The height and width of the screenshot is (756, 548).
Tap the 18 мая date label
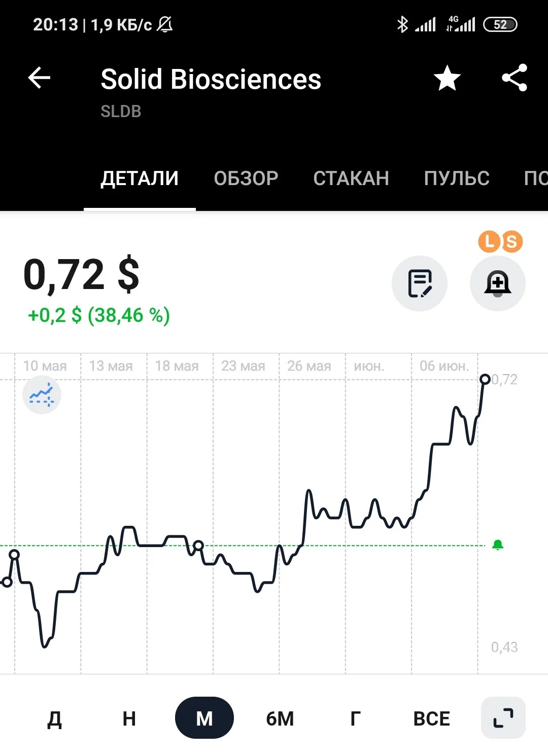point(177,366)
